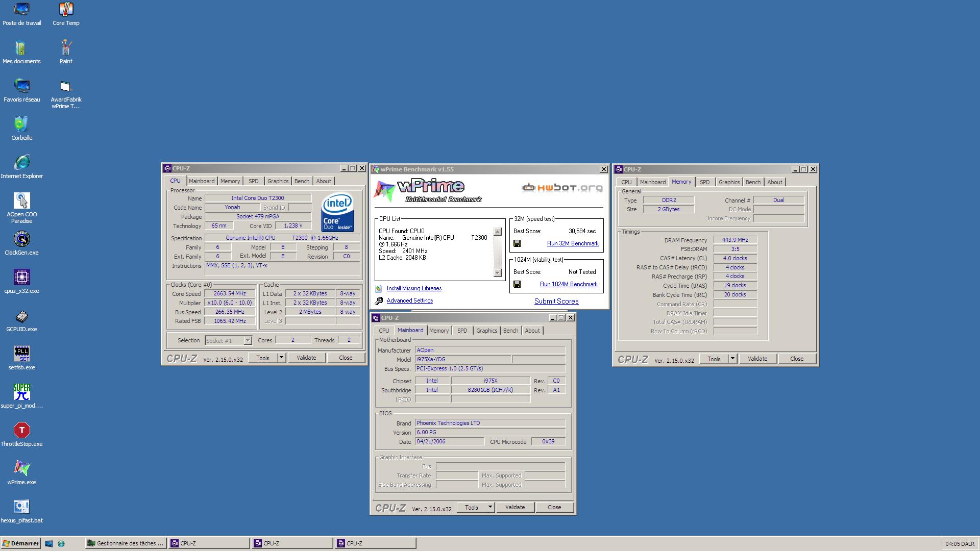Expand Tools dropdown arrow in Mainboard window

click(490, 508)
